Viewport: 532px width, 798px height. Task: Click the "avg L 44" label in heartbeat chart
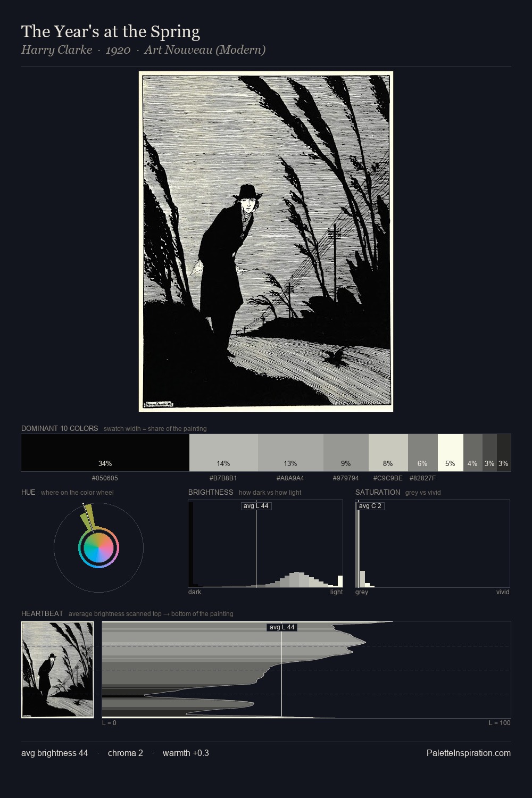[282, 627]
